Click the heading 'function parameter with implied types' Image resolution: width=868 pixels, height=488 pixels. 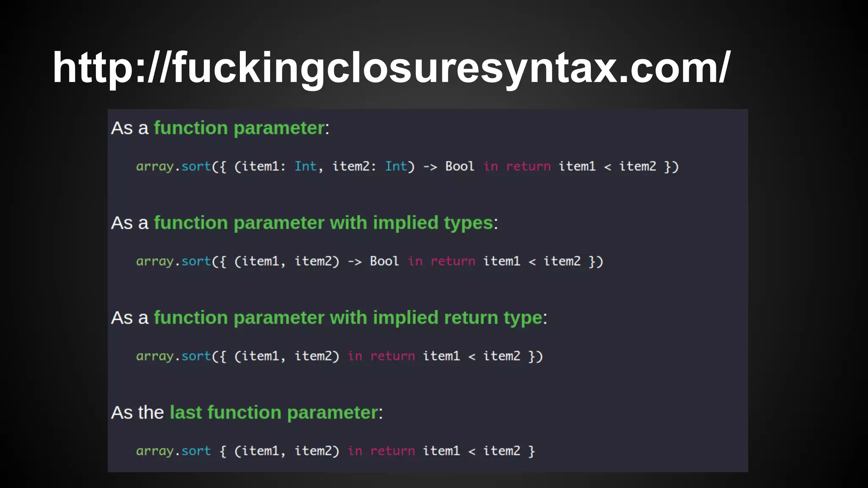[x=323, y=223]
